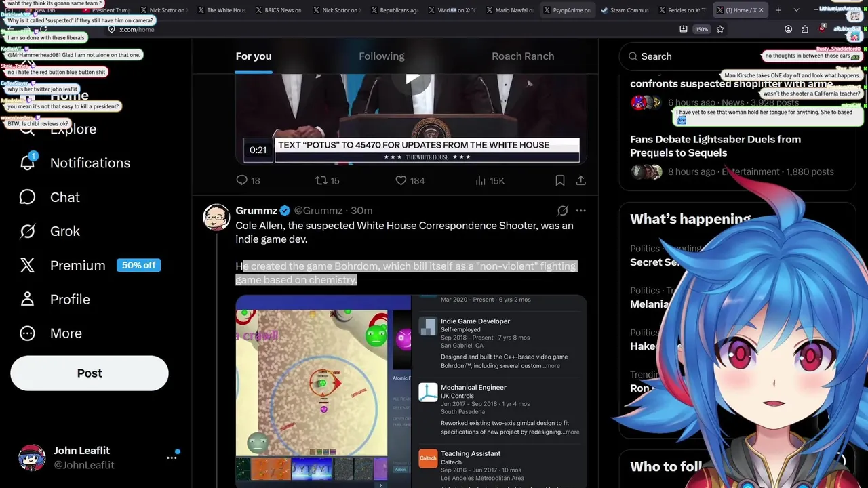868x488 pixels.
Task: Click the Grok explain icon on Grummz post
Action: 562,211
